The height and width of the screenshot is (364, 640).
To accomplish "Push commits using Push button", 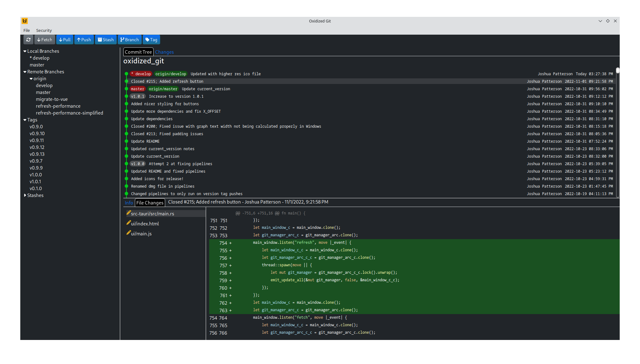I will 84,40.
